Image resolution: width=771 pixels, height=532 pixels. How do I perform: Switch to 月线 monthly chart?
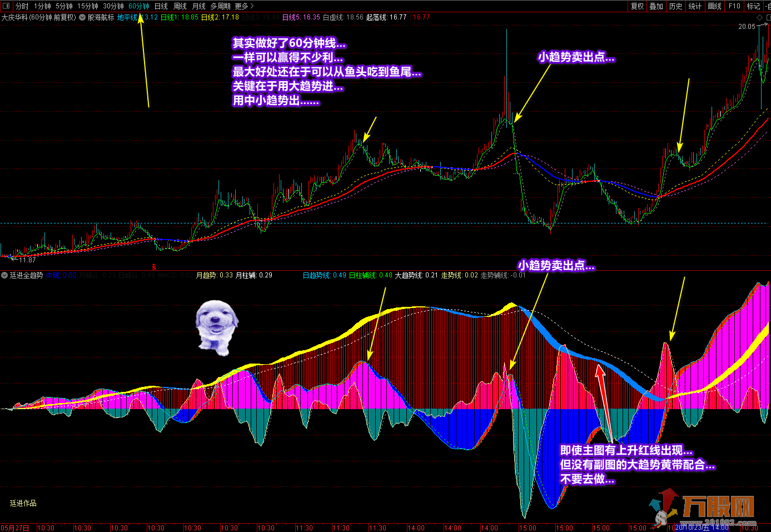199,6
